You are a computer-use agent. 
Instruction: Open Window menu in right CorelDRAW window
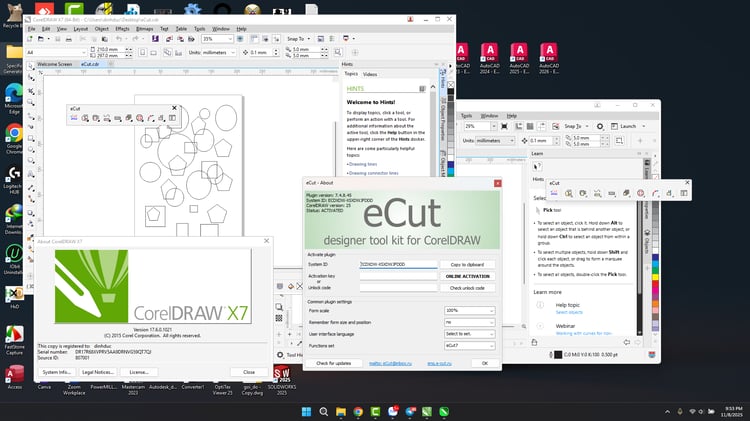coord(489,116)
